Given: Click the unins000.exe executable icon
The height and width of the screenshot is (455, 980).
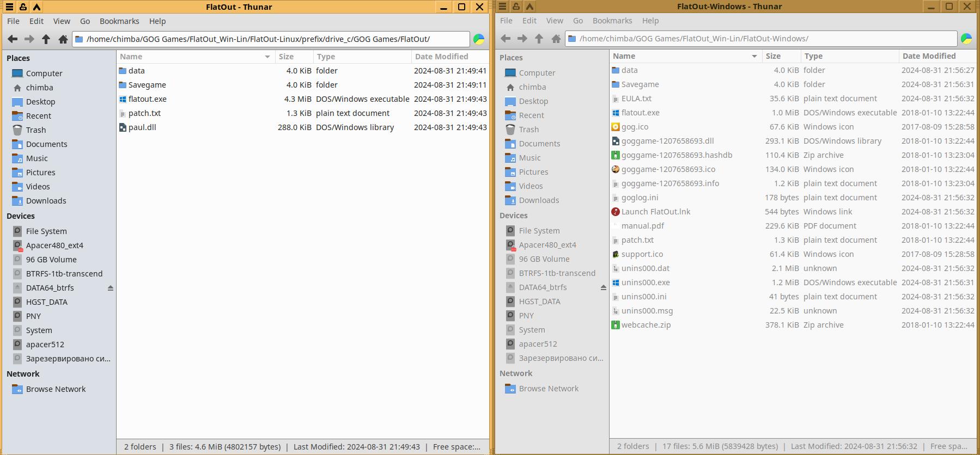Looking at the screenshot, I should [616, 282].
